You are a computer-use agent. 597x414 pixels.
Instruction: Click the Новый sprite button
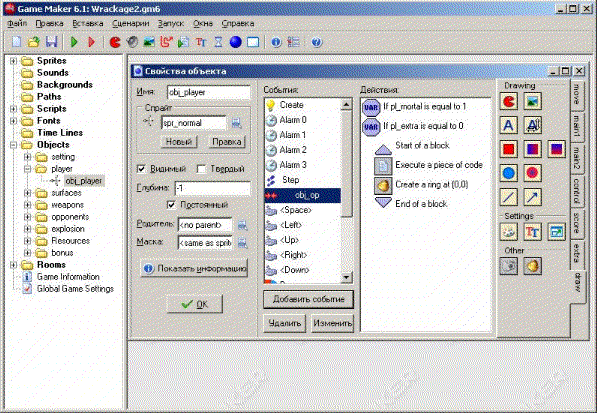[x=179, y=142]
